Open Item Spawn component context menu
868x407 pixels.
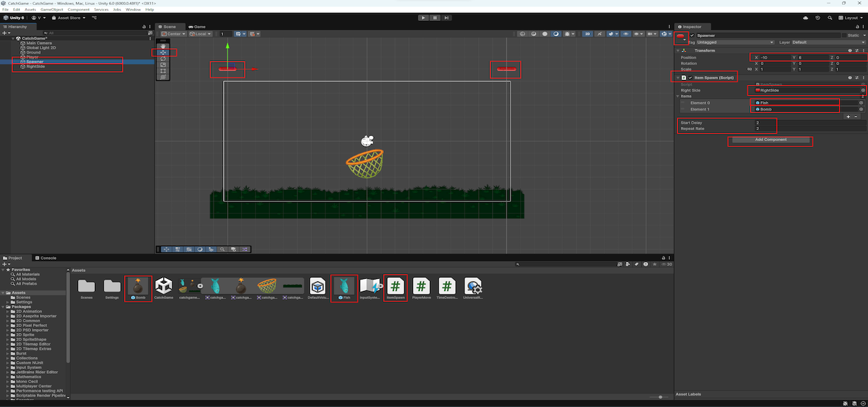(x=863, y=77)
